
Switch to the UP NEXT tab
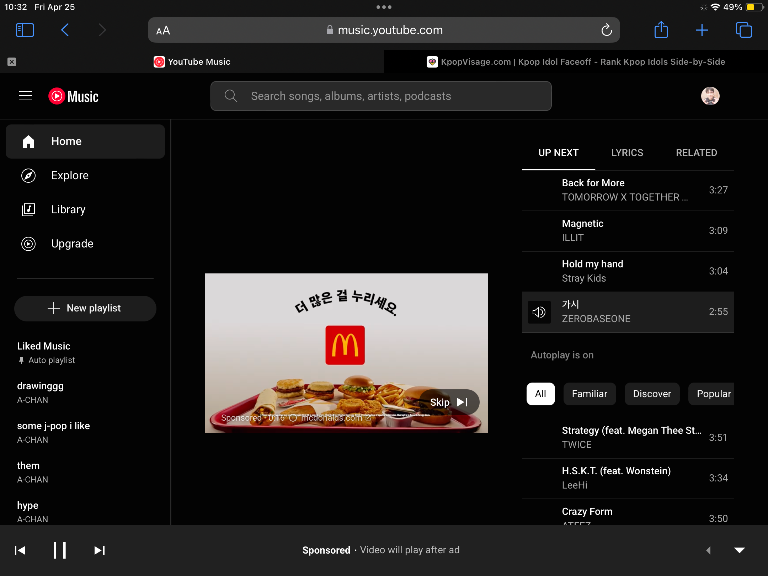tap(558, 153)
